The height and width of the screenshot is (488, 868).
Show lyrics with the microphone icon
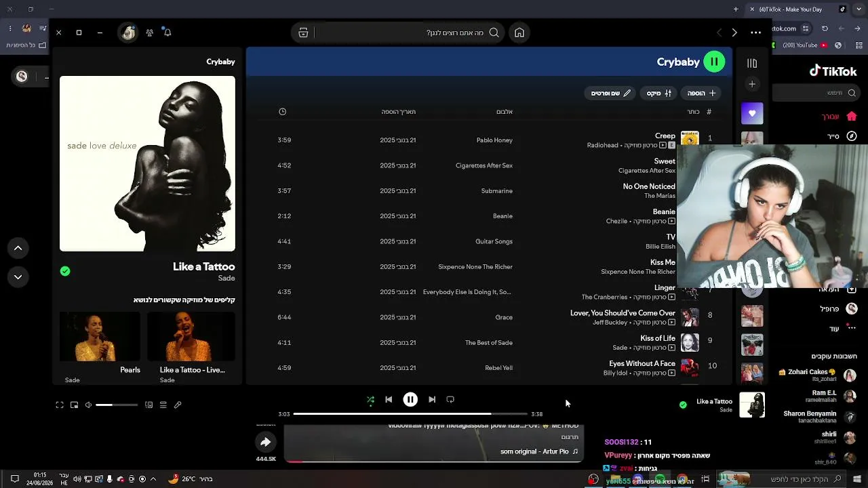point(178,405)
